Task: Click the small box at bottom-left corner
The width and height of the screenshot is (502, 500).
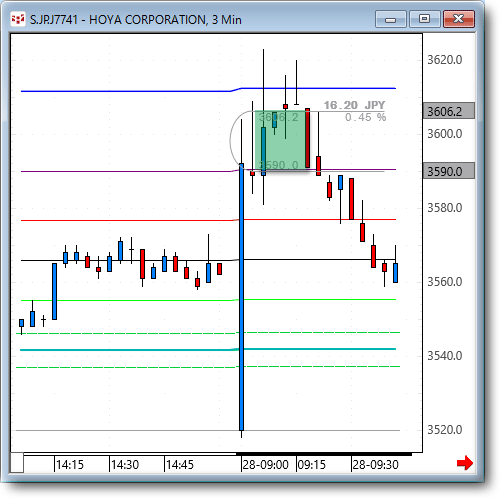Action: pos(17,463)
